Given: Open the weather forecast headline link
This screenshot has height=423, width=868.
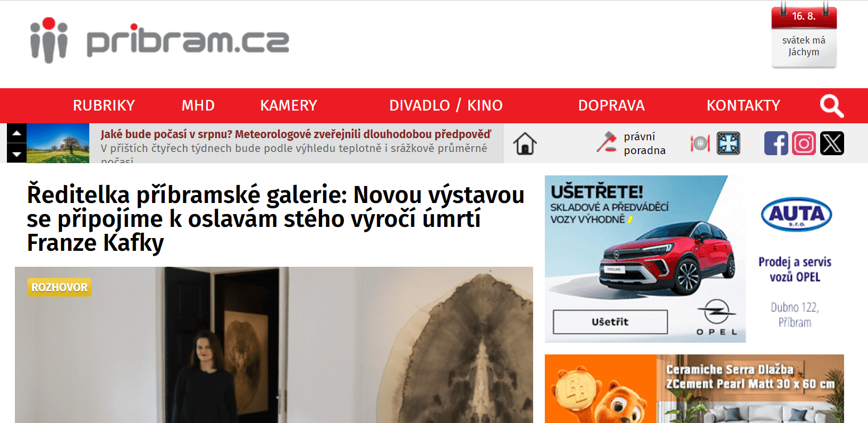Looking at the screenshot, I should tap(296, 134).
